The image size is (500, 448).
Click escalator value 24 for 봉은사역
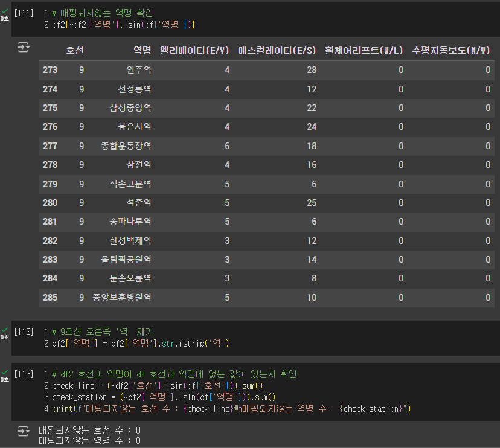tap(312, 127)
